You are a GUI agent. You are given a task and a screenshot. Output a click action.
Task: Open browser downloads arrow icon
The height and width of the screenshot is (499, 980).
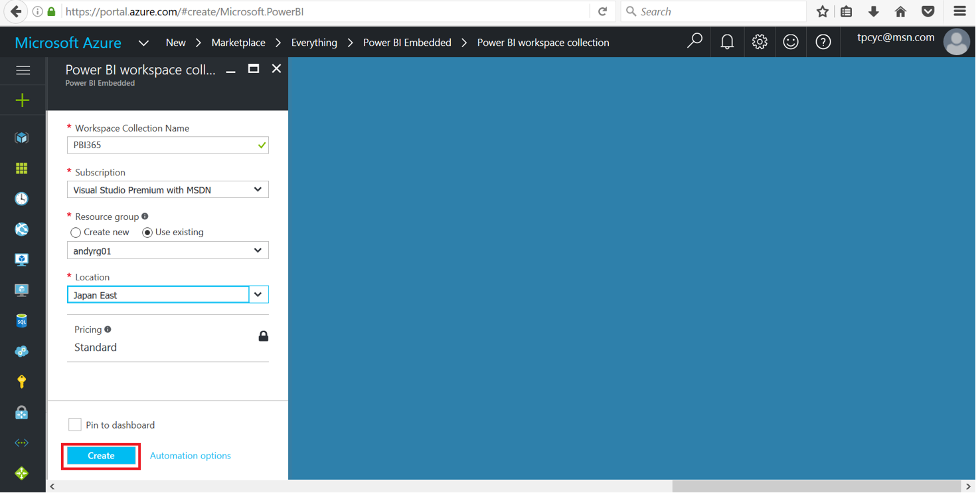(874, 11)
